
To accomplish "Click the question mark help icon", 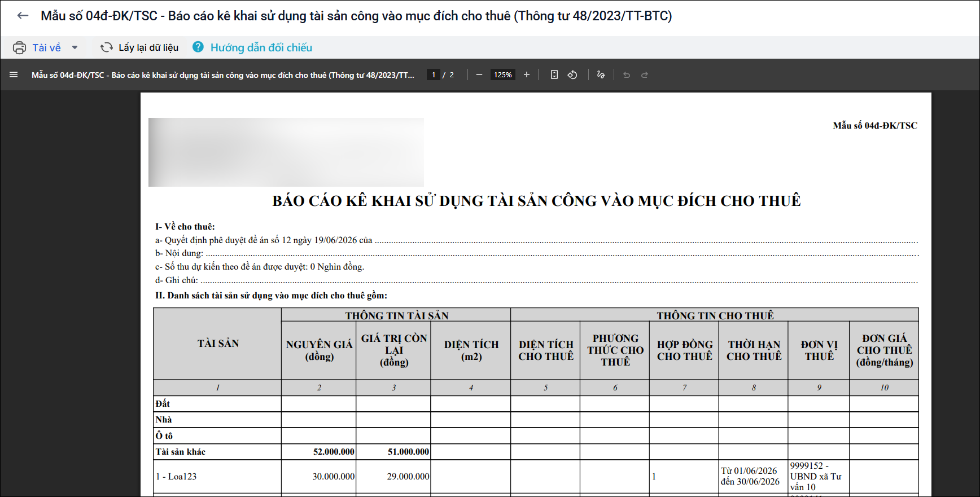I will pos(198,47).
